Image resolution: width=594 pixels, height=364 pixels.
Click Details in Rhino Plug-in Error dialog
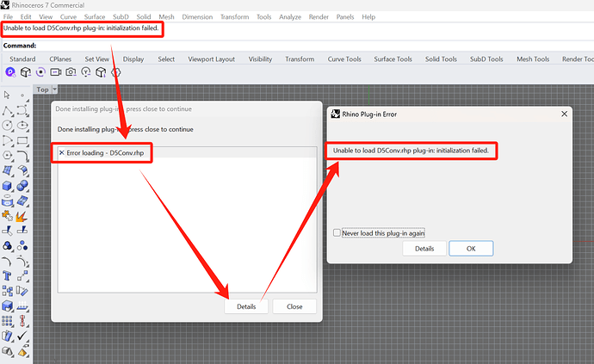424,249
